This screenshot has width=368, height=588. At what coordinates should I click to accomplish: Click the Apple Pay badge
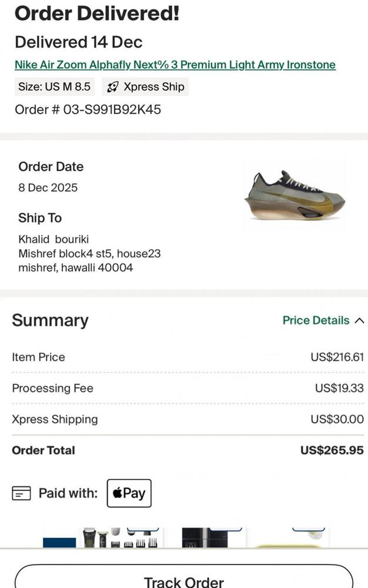[129, 493]
